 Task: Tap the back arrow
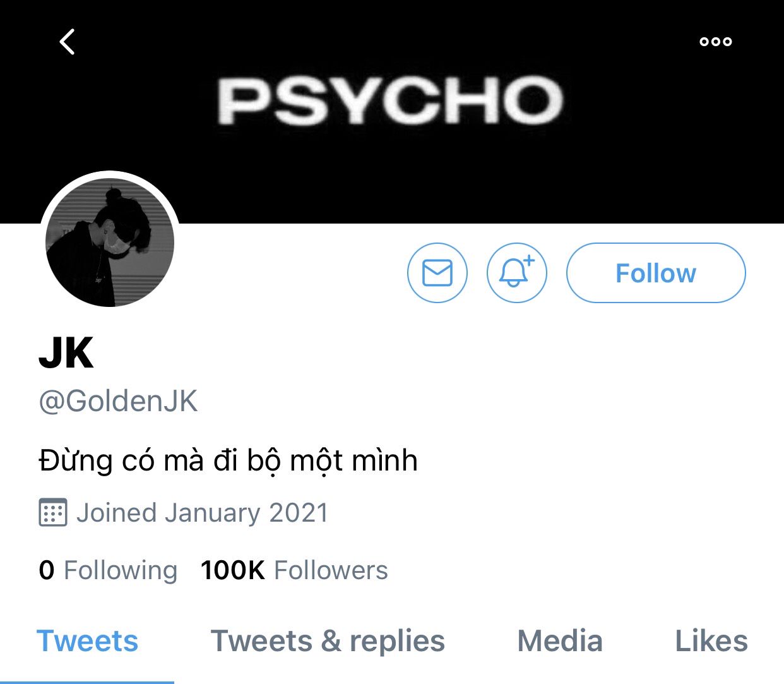[68, 42]
